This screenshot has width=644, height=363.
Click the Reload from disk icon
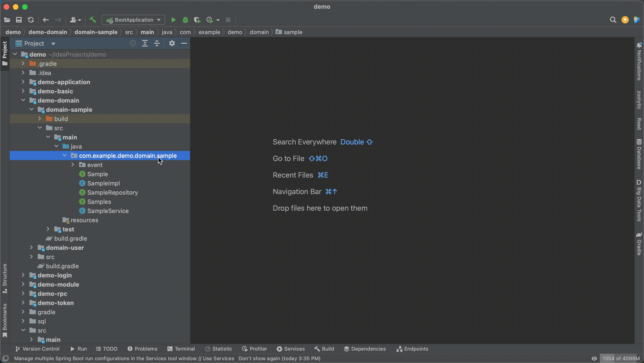31,20
